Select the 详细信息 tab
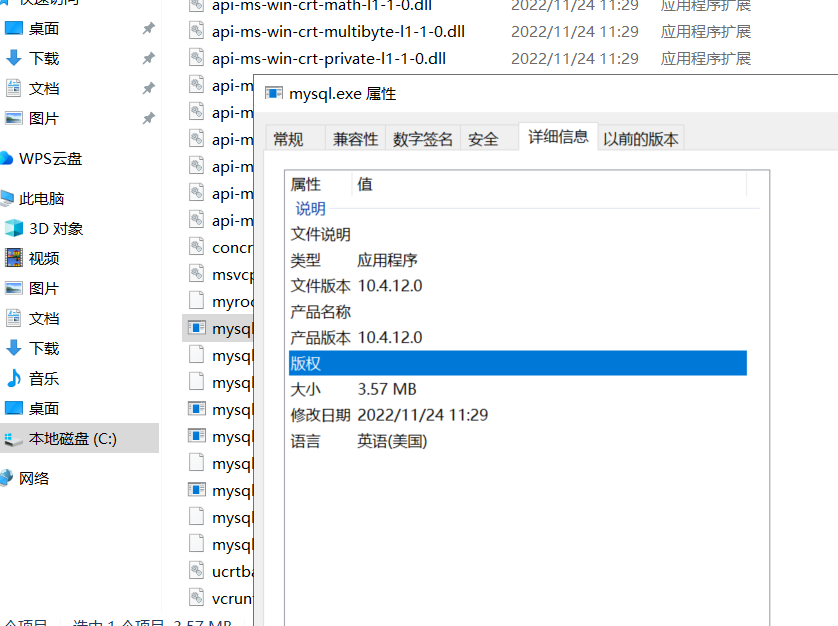 558,136
